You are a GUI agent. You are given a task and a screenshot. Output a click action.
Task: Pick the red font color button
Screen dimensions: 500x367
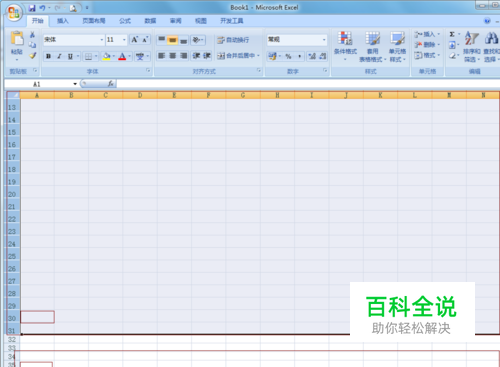tap(122, 56)
